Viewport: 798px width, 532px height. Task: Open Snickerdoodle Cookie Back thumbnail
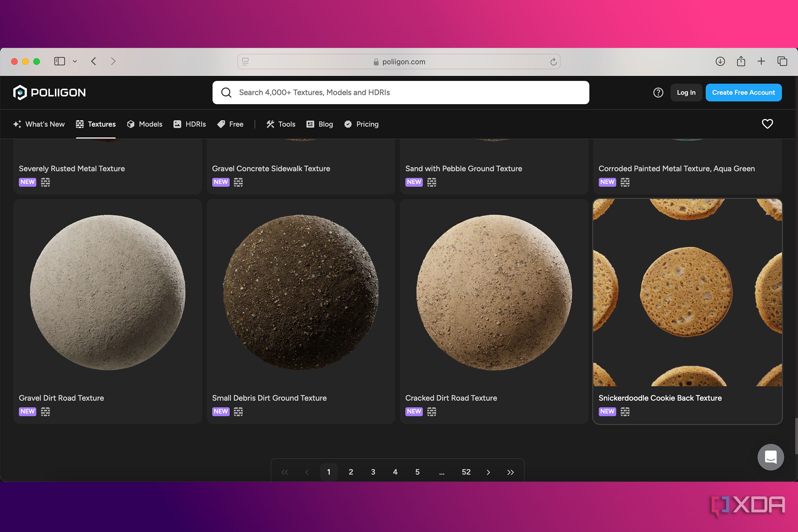687,293
